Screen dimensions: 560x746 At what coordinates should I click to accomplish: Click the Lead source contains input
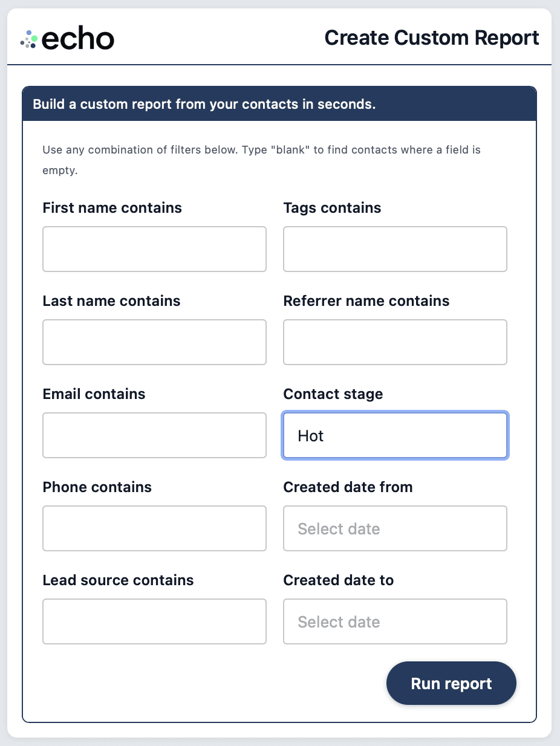pyautogui.click(x=154, y=621)
